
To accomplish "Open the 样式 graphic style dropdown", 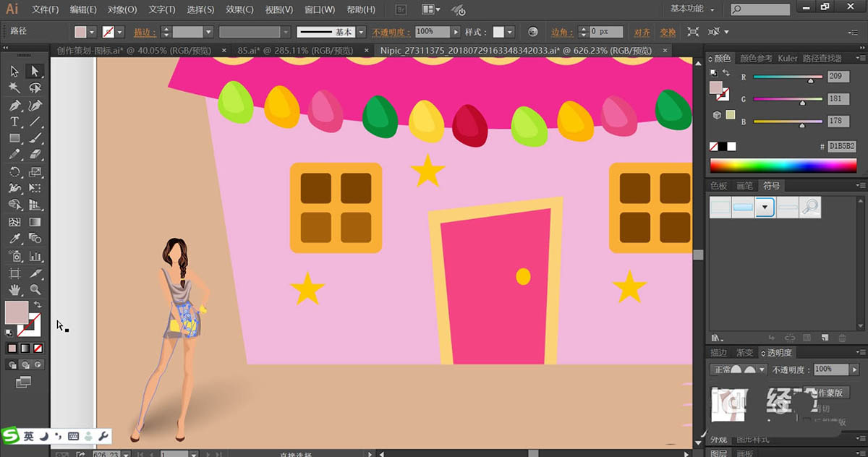I will pyautogui.click(x=510, y=32).
